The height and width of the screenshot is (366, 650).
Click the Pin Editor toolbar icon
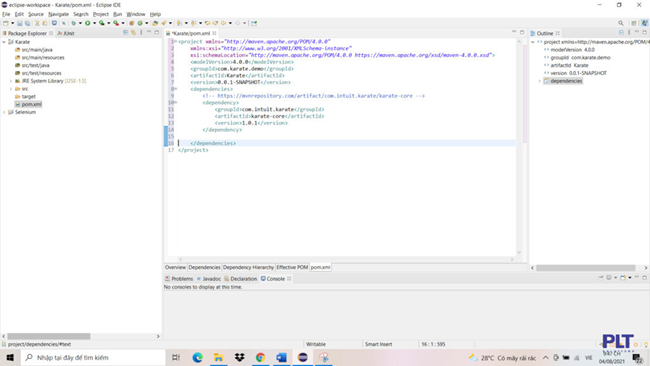(254, 23)
